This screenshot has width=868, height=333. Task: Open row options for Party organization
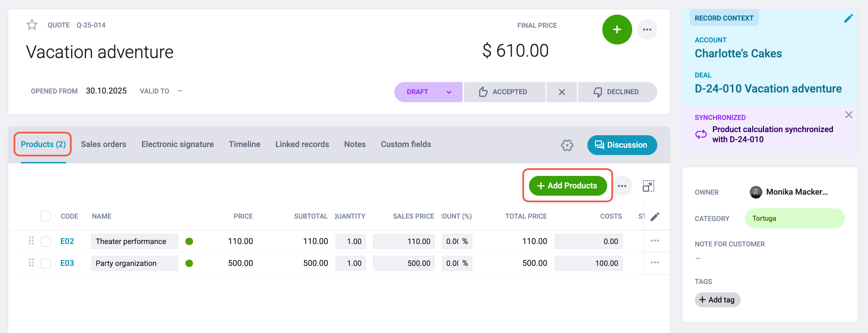[654, 263]
